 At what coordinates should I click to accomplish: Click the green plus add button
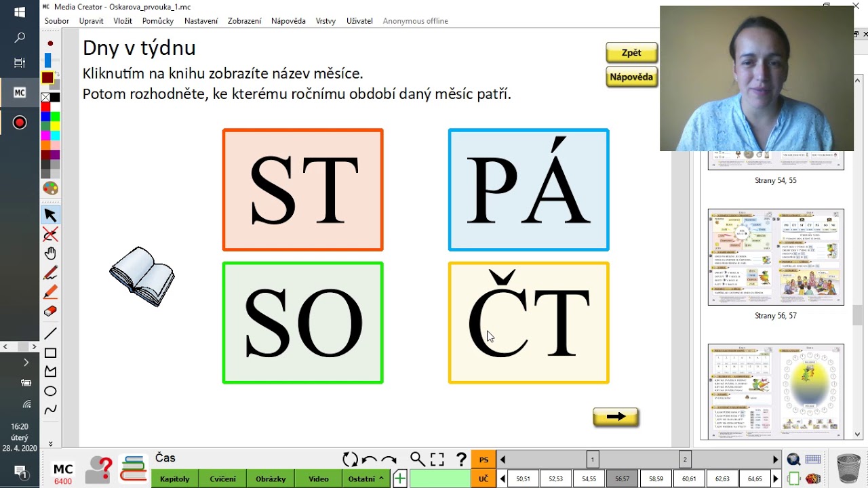(400, 479)
